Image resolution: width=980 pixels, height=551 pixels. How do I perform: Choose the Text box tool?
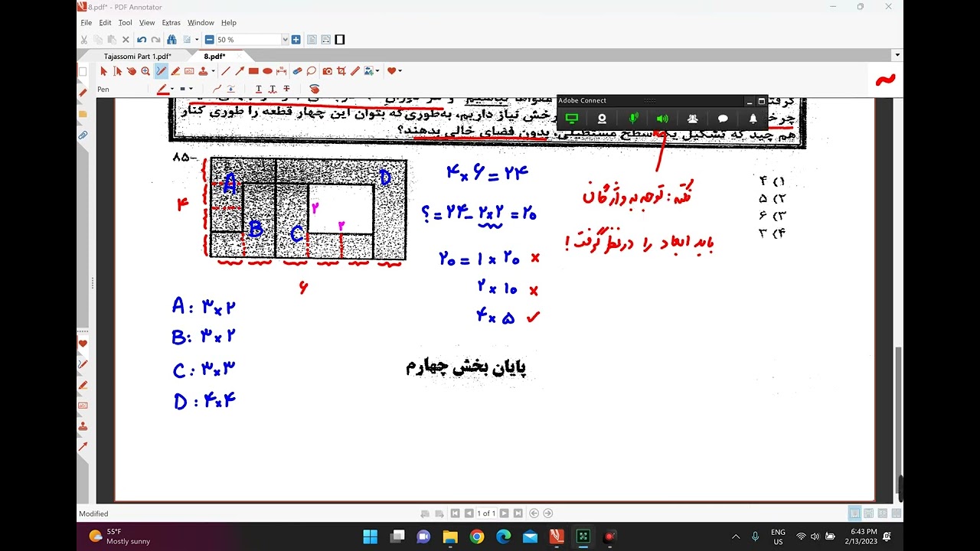189,71
